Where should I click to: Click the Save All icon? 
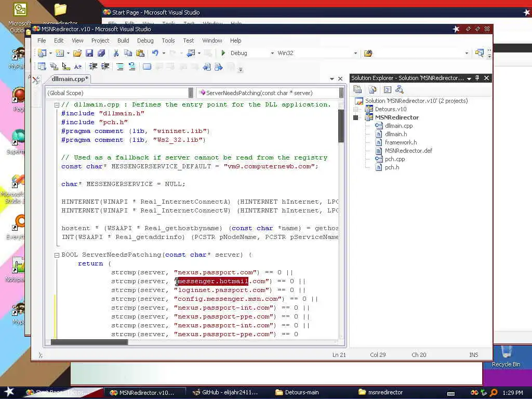[x=101, y=53]
